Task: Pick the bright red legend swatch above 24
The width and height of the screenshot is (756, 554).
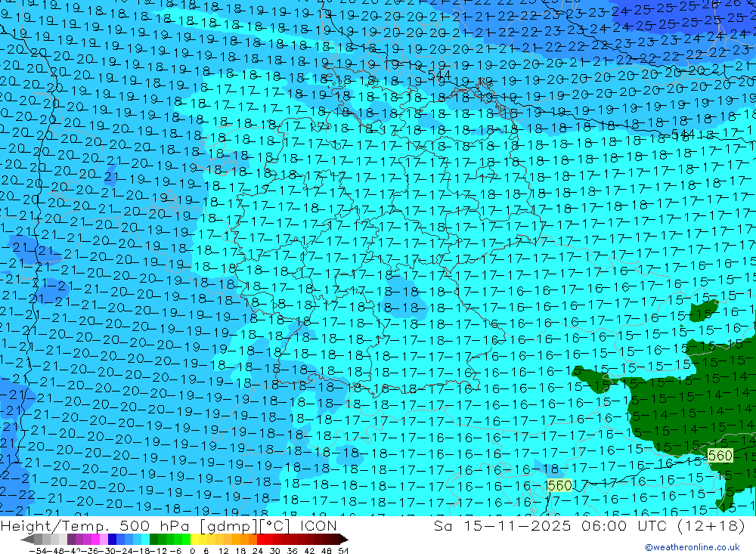Action: tap(261, 539)
